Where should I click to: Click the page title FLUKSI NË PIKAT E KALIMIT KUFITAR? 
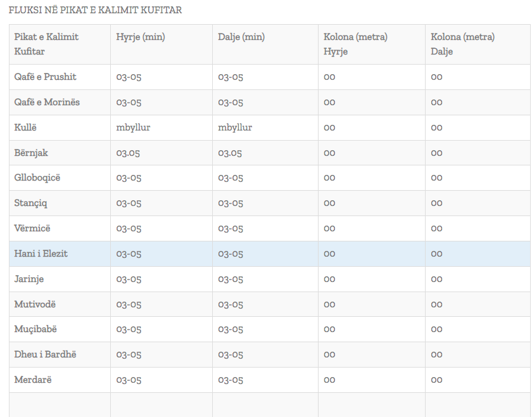tap(95, 10)
